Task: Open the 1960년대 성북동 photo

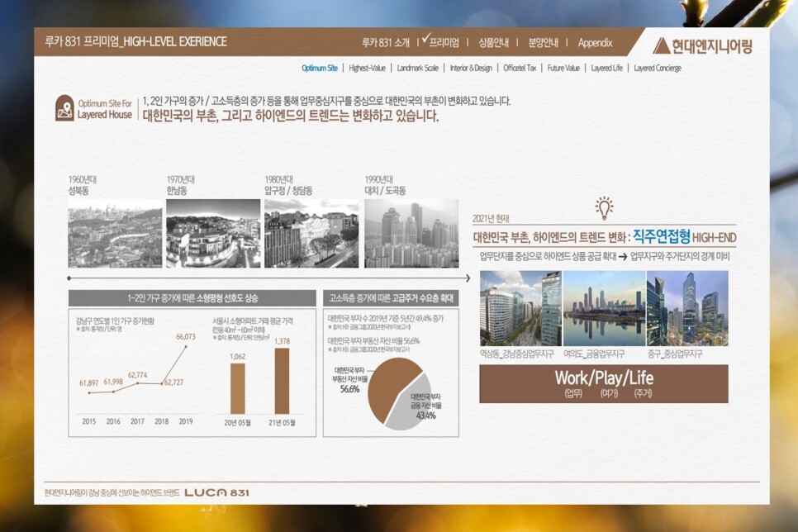Action: pyautogui.click(x=115, y=233)
